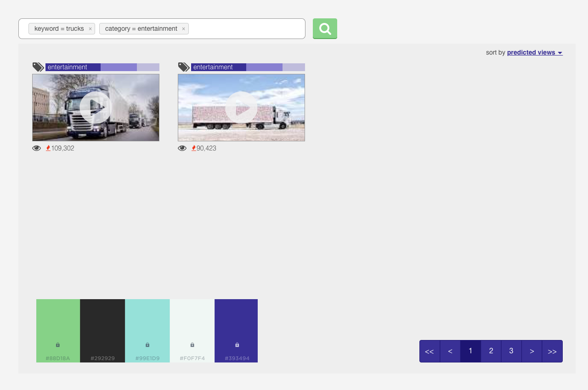Click the eye views icon beside 109,302

coord(37,148)
